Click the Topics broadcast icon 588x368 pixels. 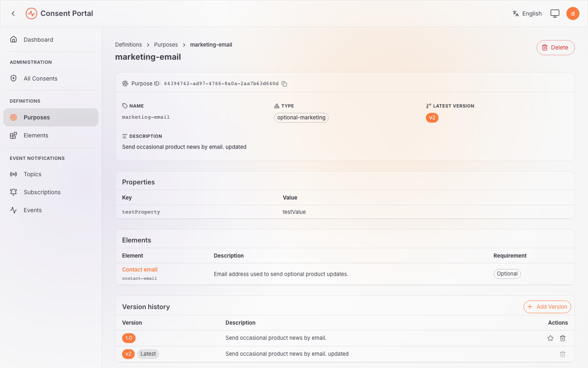click(x=13, y=174)
